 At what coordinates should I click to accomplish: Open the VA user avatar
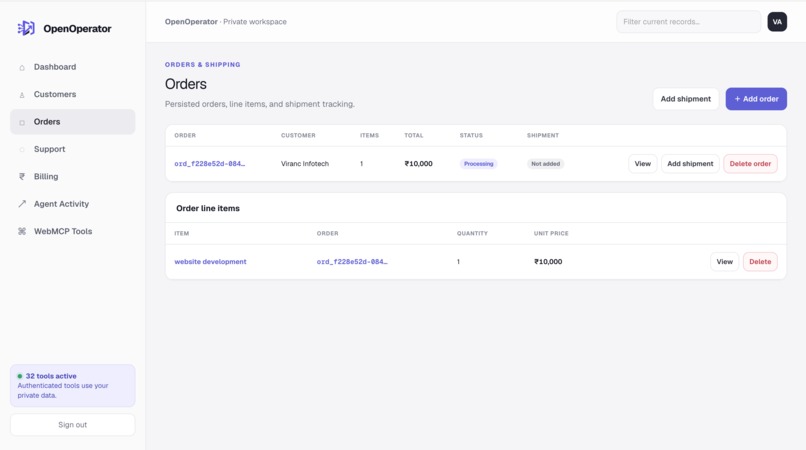(777, 22)
